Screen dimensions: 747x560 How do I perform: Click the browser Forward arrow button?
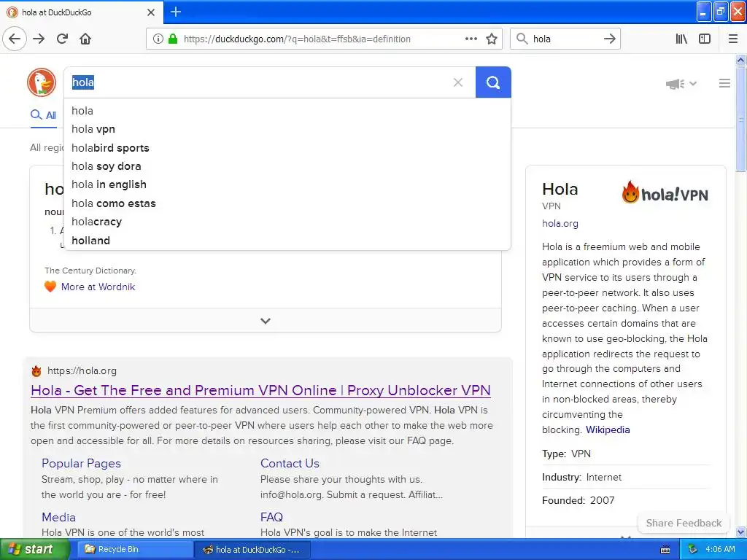coord(39,39)
